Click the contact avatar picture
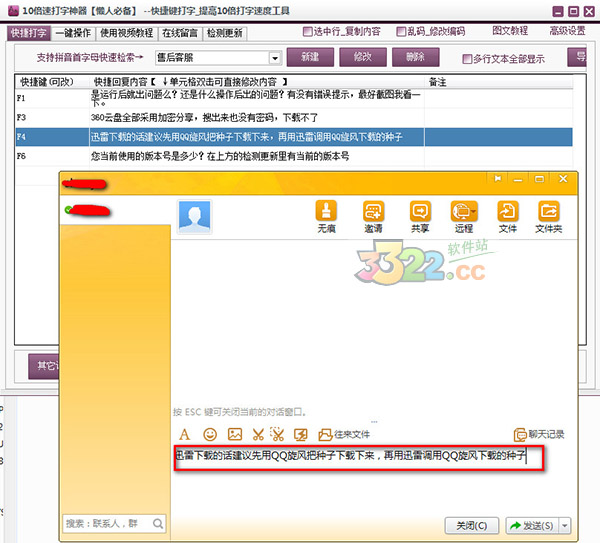The width and height of the screenshot is (600, 543). click(x=195, y=217)
